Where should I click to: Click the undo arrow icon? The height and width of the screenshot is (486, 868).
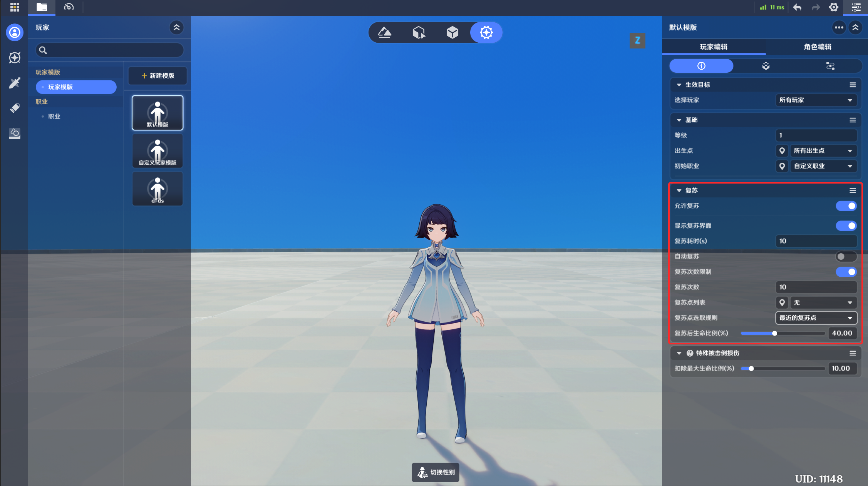pyautogui.click(x=797, y=7)
